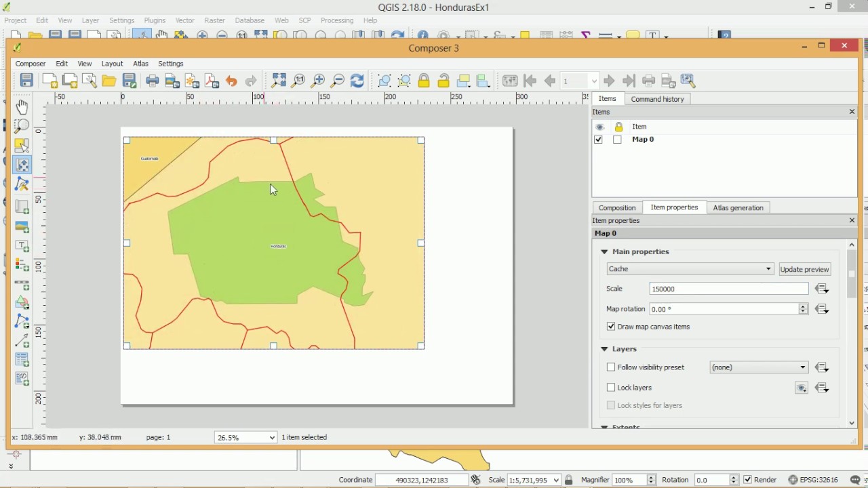Image resolution: width=868 pixels, height=488 pixels.
Task: Click the Map rotation spin arrows
Action: [804, 309]
